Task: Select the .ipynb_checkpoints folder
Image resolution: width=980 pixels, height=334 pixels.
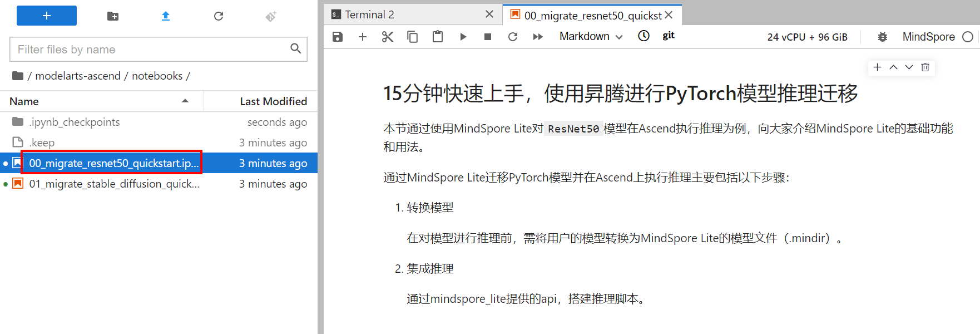Action: 159,122
